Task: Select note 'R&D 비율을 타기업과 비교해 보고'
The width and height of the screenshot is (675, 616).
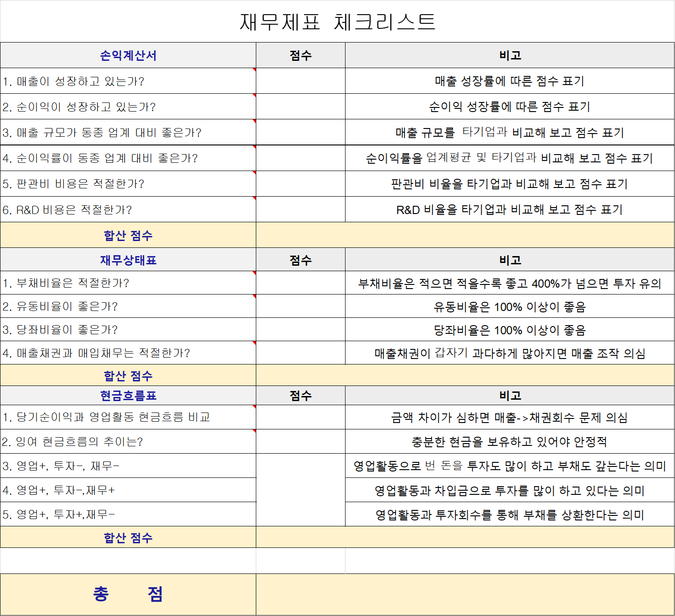Action: 510,209
